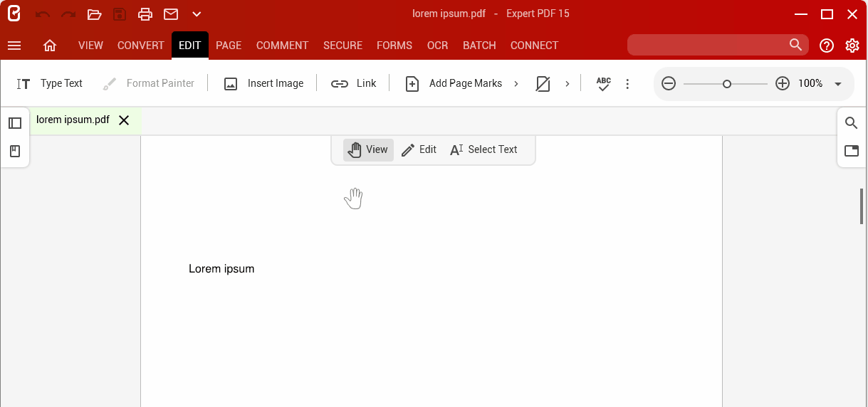
Task: Click the Expert PDF app logo icon
Action: pyautogui.click(x=14, y=13)
